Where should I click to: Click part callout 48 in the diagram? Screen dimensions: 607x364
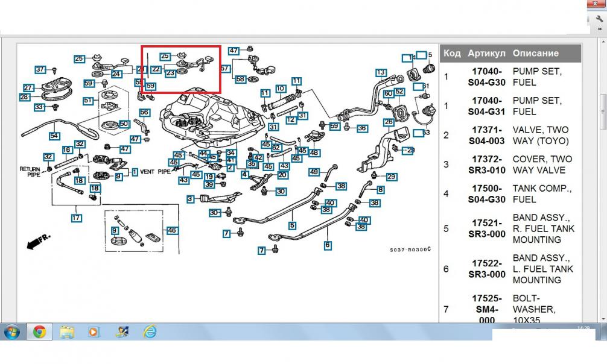[x=314, y=153]
